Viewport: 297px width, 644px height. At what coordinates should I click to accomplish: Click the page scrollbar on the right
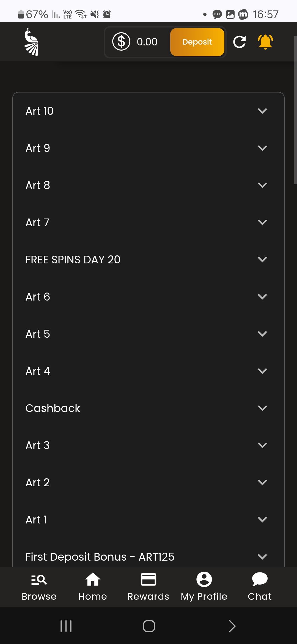[295, 110]
